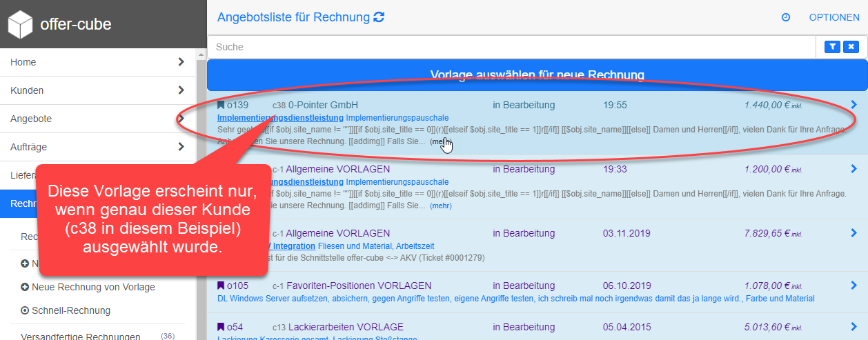
Task: Open the Implementierungsdienstleistung link in offer o139
Action: (x=280, y=118)
